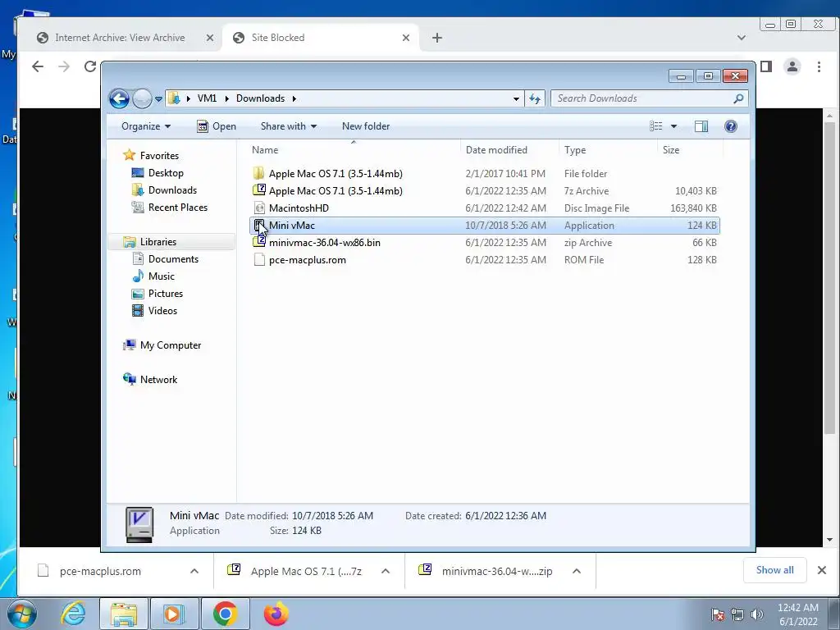
Task: Open the view options dropdown arrow
Action: tap(674, 126)
